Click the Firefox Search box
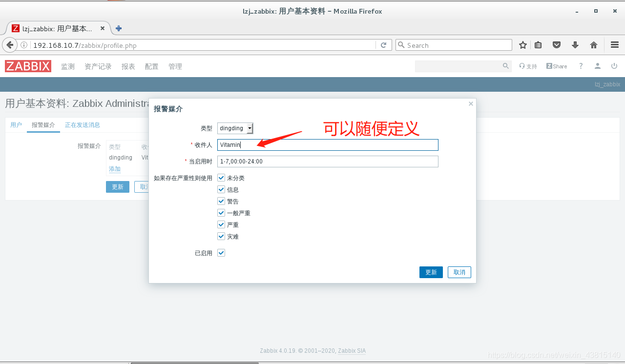 tap(454, 45)
